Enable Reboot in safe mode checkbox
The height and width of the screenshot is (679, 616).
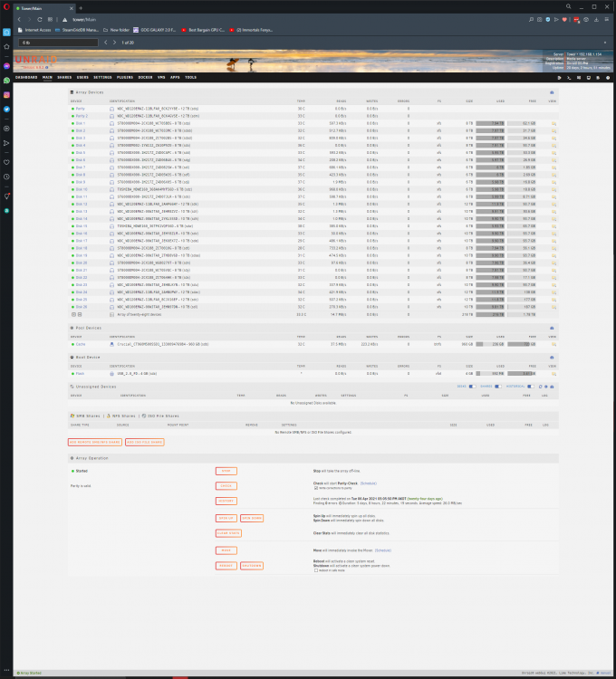pos(316,570)
